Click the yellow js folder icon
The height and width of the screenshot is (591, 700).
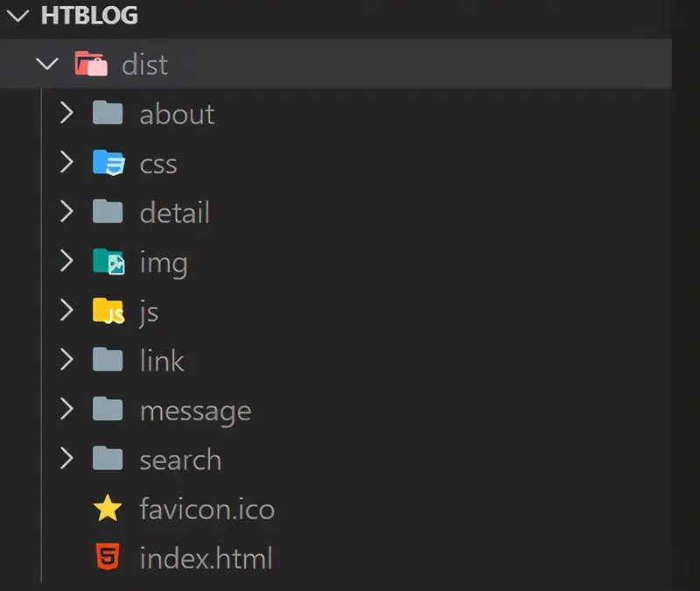(x=108, y=311)
